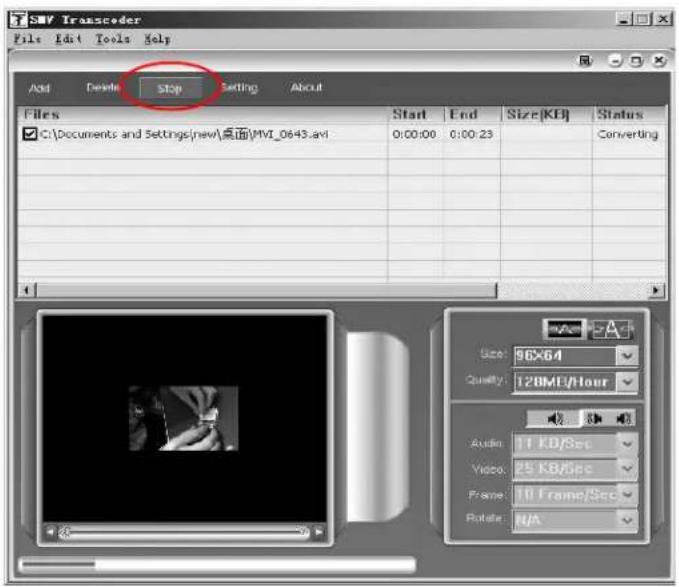
Task: Click the Add button
Action: pos(39,88)
